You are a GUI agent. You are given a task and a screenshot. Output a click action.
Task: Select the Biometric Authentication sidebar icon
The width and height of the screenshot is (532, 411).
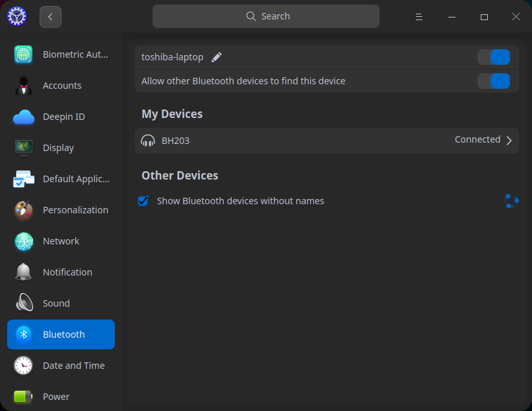click(x=23, y=54)
